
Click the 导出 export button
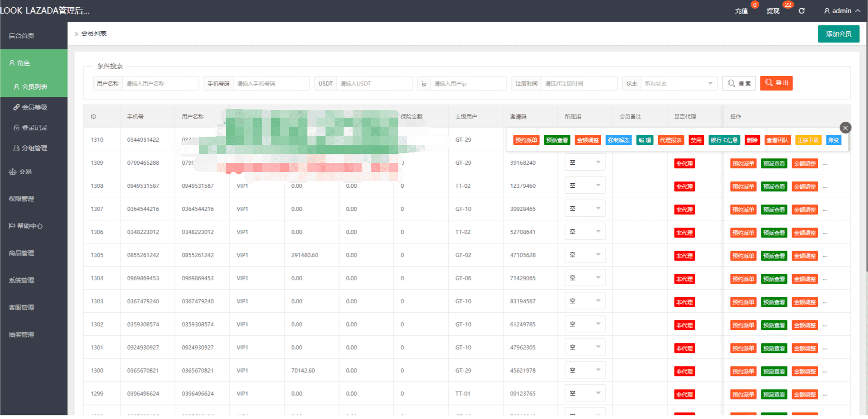(x=776, y=83)
